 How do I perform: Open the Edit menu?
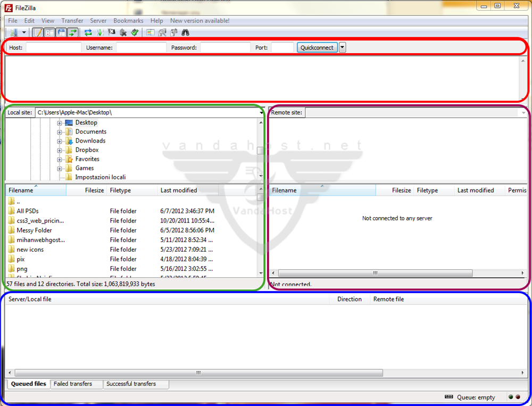tap(29, 21)
